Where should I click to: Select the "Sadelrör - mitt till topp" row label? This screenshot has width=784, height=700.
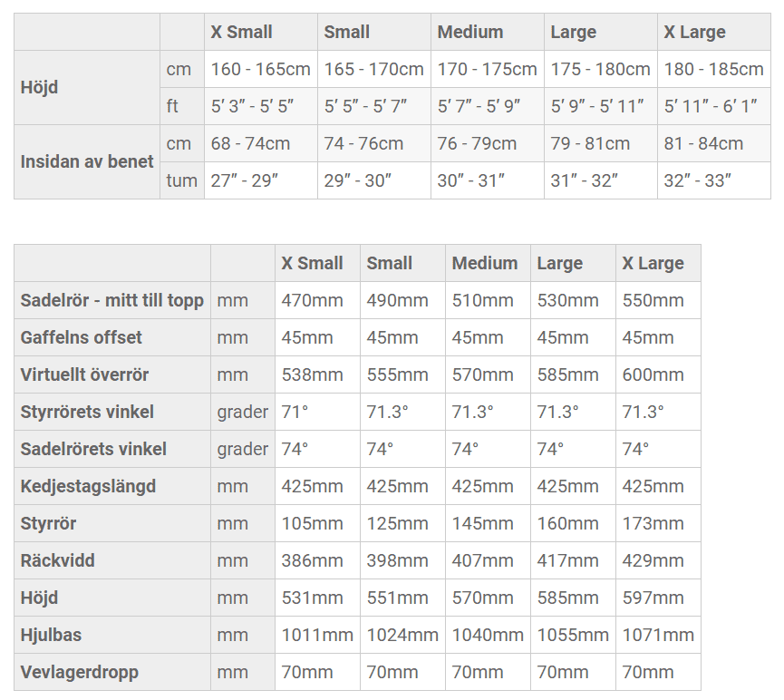coord(111,300)
